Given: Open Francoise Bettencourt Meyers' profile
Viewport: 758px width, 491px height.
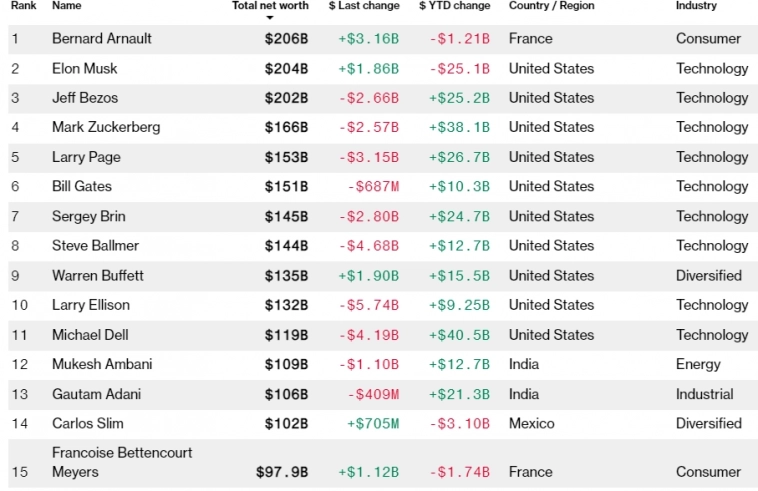Looking at the screenshot, I should pos(122,462).
